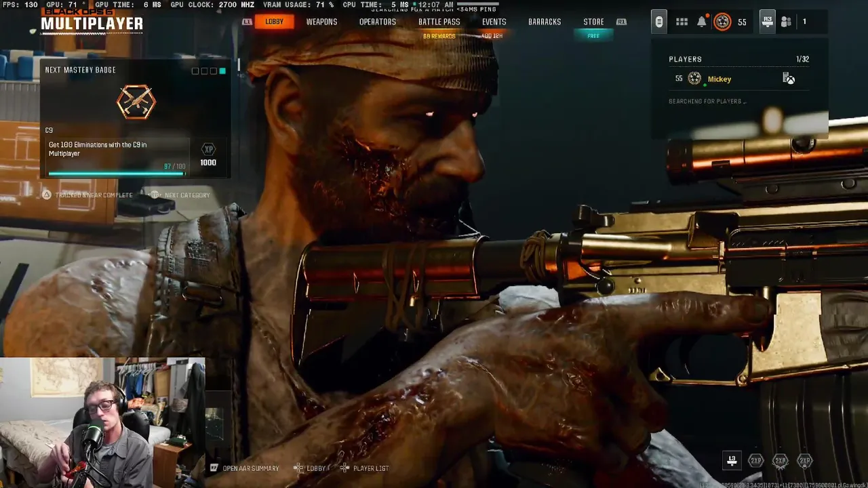The image size is (868, 488).
Task: Open the Battle Pass tab
Action: click(x=439, y=22)
